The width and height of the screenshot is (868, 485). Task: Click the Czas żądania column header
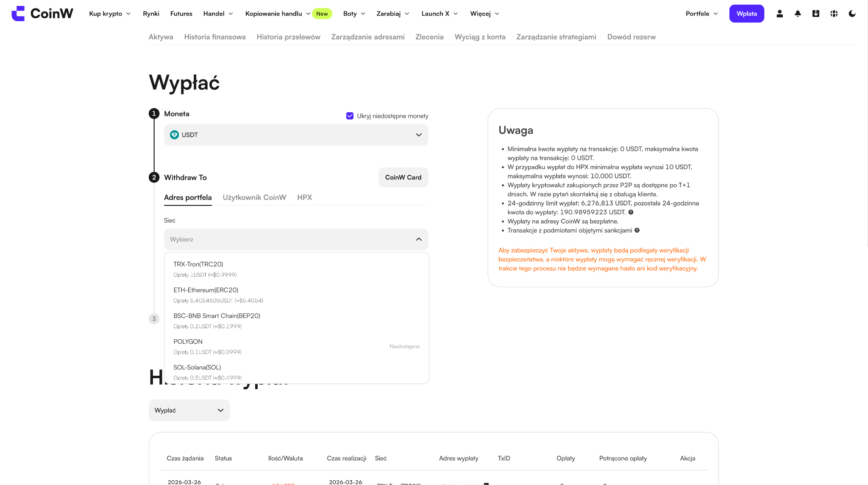185,458
